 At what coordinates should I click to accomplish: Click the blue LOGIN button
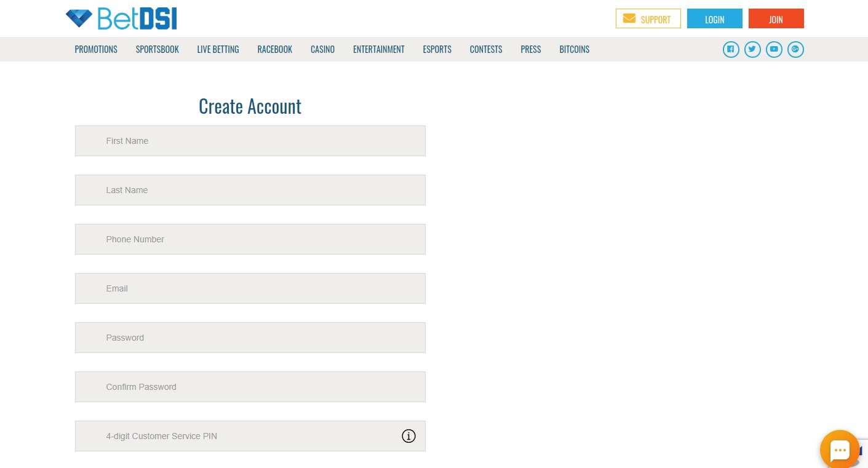tap(715, 18)
